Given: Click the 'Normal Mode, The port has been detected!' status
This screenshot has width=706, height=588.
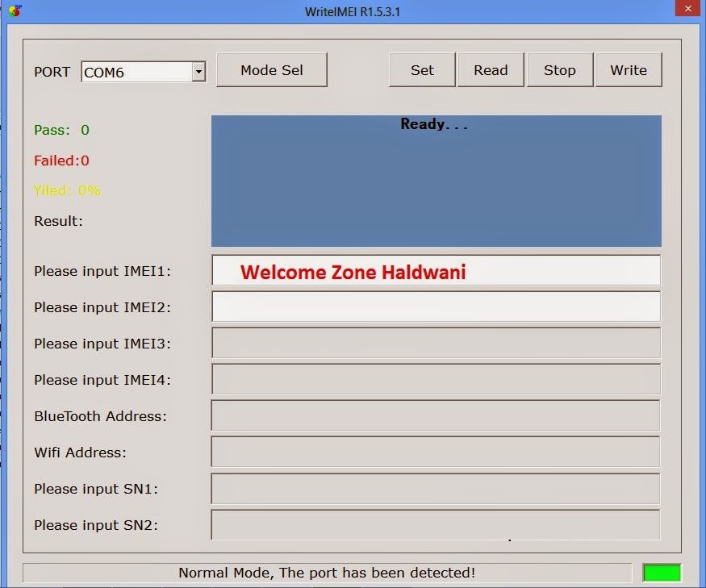Looking at the screenshot, I should click(x=327, y=573).
